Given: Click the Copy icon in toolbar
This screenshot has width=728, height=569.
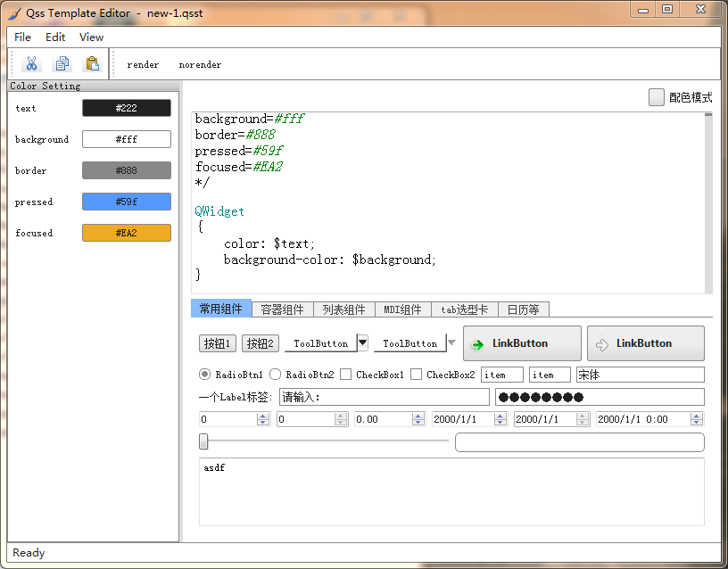Looking at the screenshot, I should (62, 63).
